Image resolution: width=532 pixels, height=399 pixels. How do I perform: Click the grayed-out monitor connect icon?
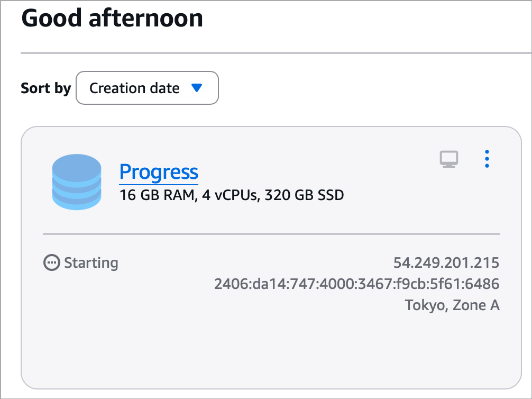pos(449,159)
